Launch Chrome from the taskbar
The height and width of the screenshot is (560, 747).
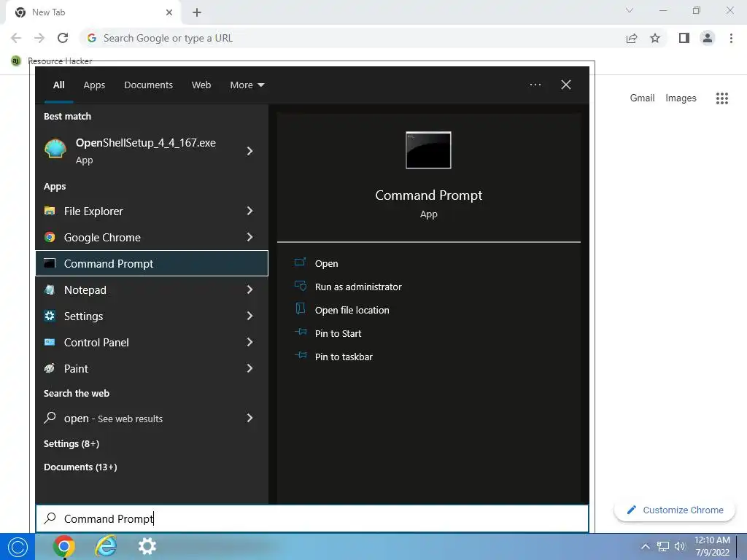tap(64, 547)
